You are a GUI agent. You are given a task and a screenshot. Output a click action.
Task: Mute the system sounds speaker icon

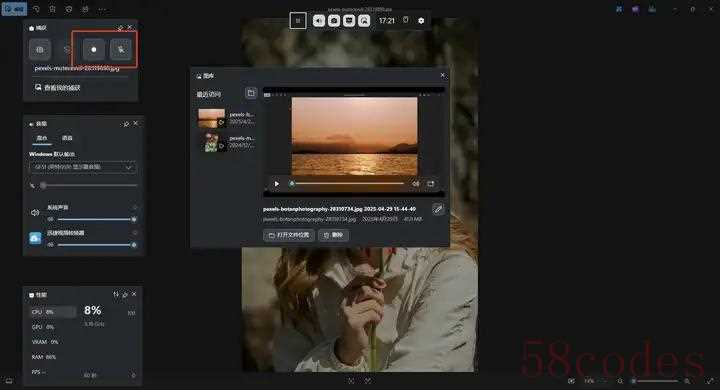pos(35,212)
